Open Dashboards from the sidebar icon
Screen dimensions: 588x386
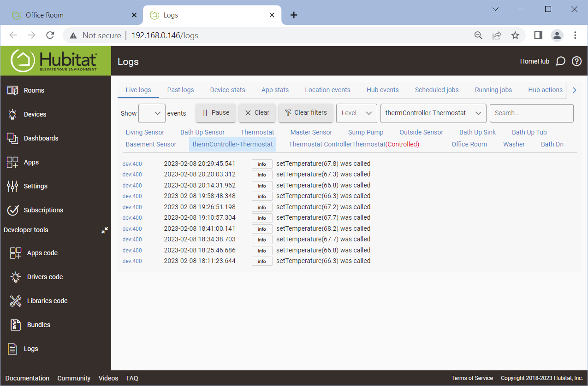tap(12, 138)
